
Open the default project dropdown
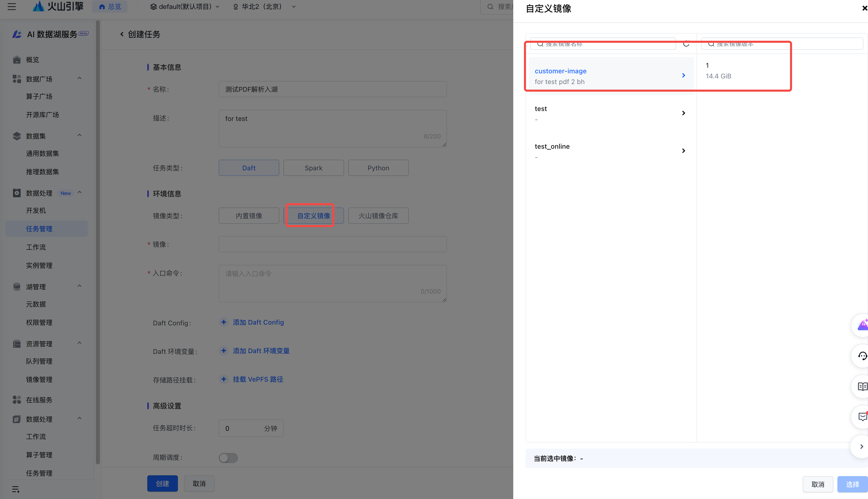click(185, 7)
